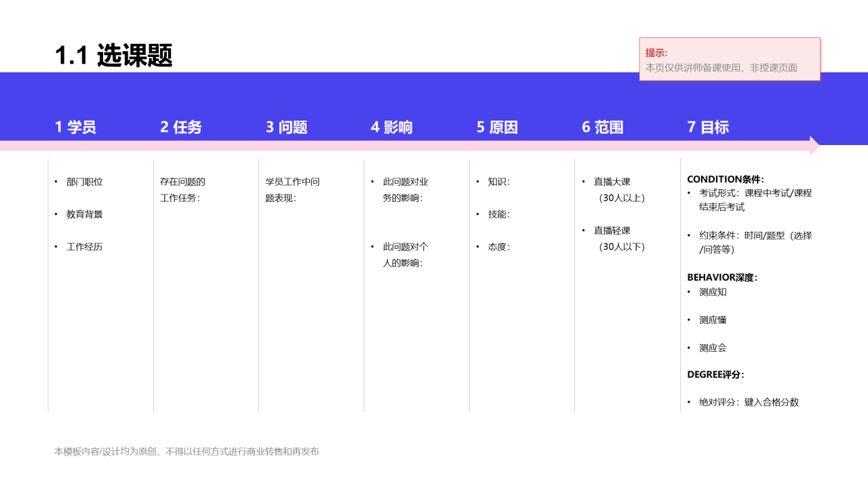
Task: Click the "DEGREE评分:" heading
Action: [715, 375]
